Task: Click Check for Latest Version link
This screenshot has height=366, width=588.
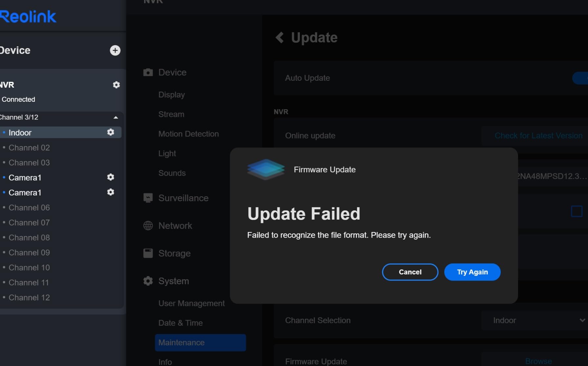Action: coord(538,136)
